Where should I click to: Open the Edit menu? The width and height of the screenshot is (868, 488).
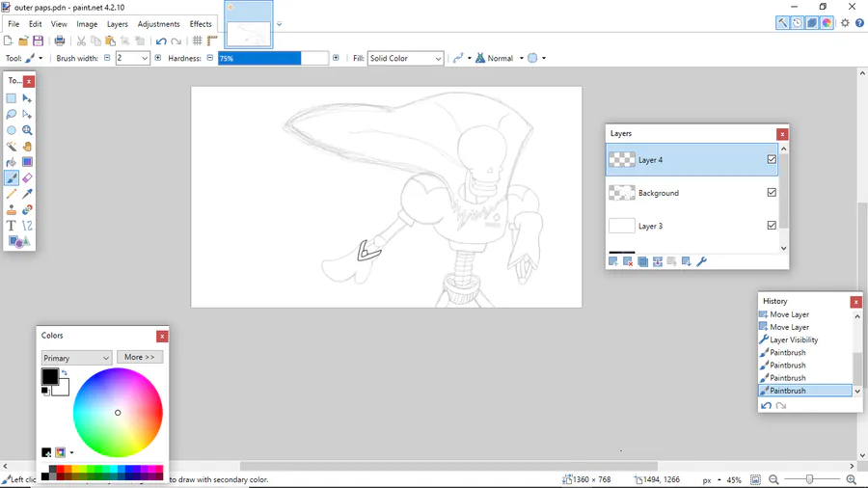click(35, 24)
